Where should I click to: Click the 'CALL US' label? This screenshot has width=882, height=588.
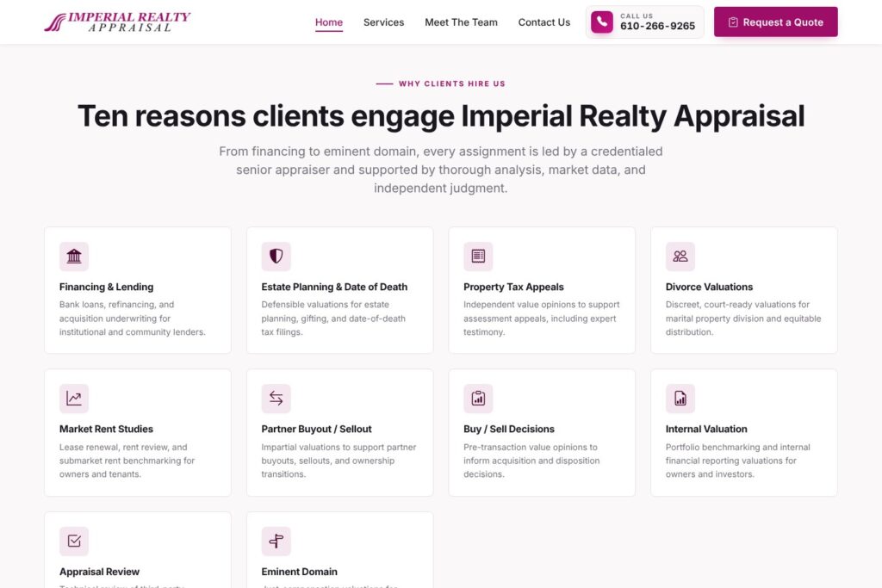coord(637,15)
